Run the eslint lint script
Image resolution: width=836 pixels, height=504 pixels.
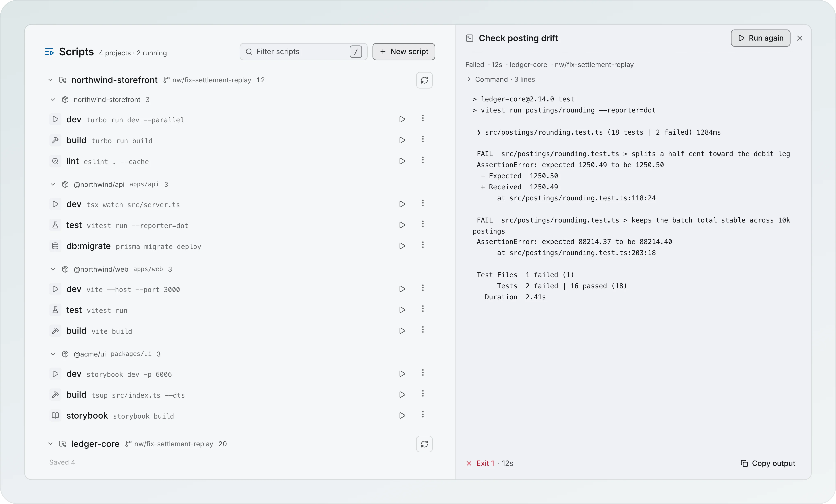402,161
